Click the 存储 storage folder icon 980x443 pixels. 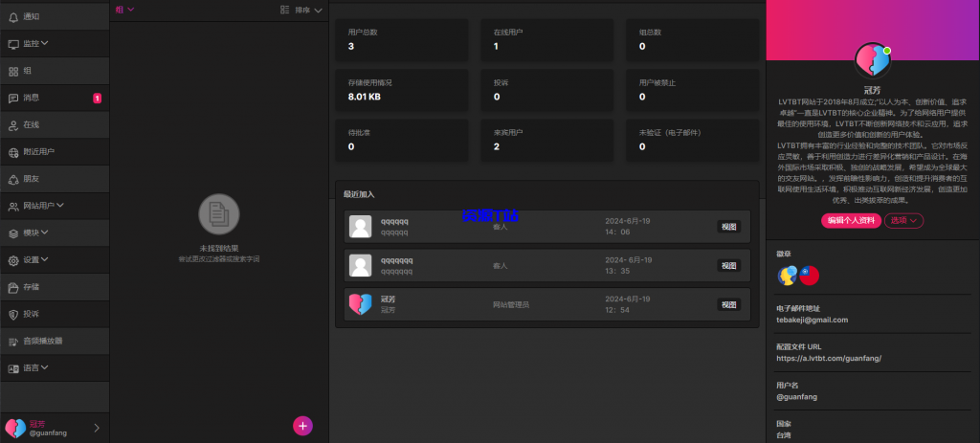pos(13,286)
